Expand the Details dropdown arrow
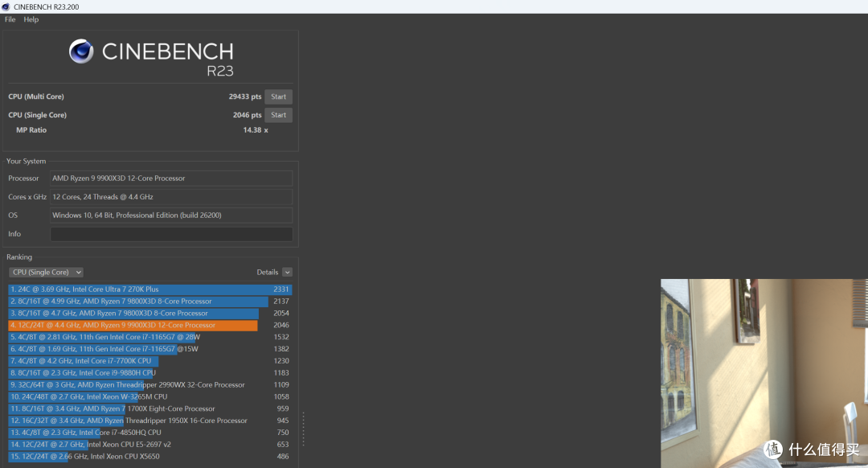868x468 pixels. click(287, 272)
